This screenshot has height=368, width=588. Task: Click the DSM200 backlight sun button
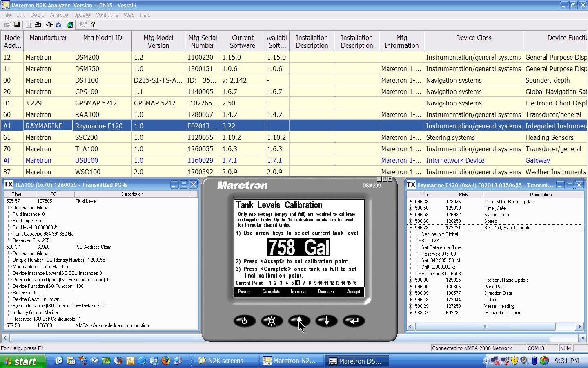[272, 321]
